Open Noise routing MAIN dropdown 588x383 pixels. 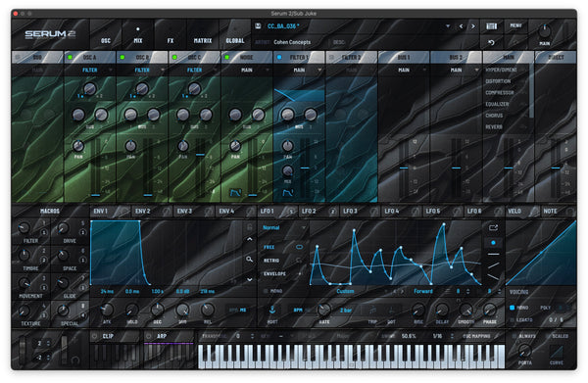247,71
